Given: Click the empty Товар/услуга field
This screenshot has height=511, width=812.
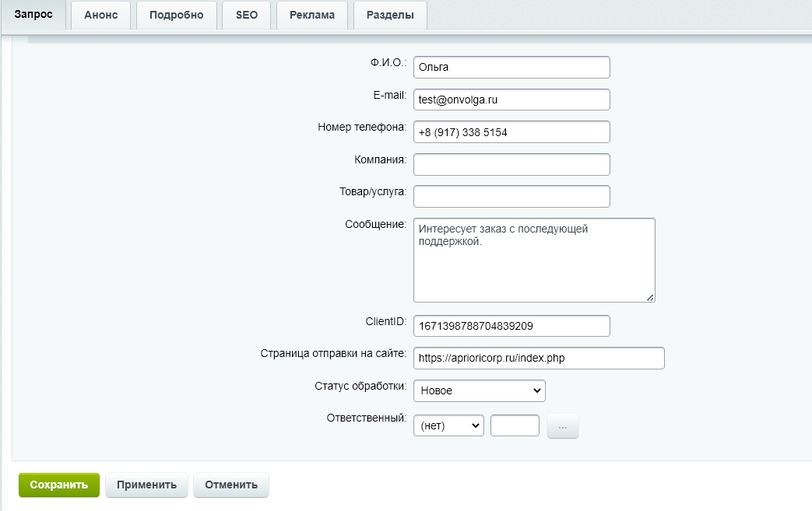Looking at the screenshot, I should pyautogui.click(x=511, y=197).
